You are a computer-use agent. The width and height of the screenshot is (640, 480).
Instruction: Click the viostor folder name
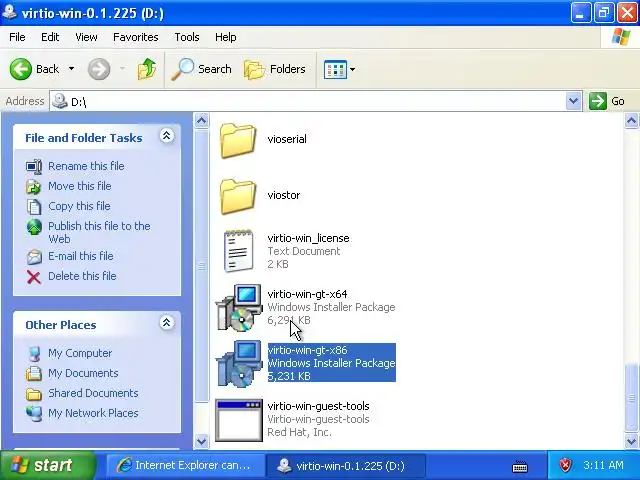coord(284,195)
